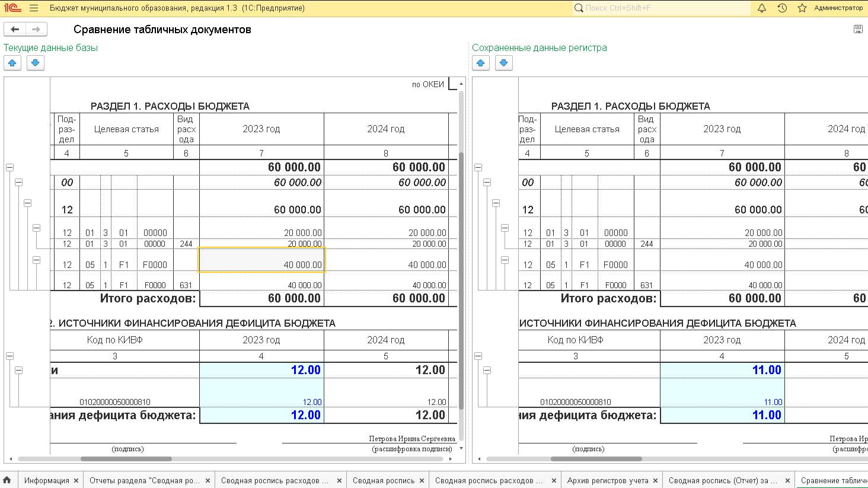Go forward with the right arrow button
The image size is (868, 488).
(36, 29)
